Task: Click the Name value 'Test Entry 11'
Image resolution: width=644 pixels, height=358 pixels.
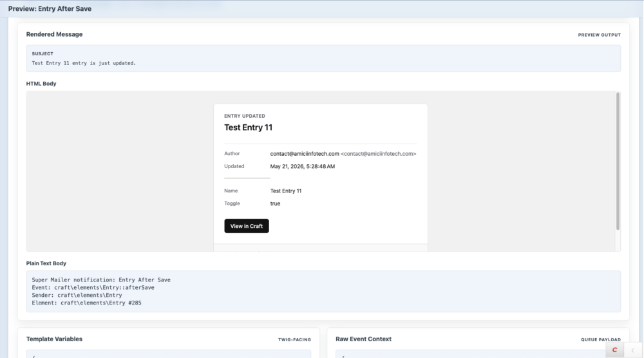Action: click(x=285, y=191)
